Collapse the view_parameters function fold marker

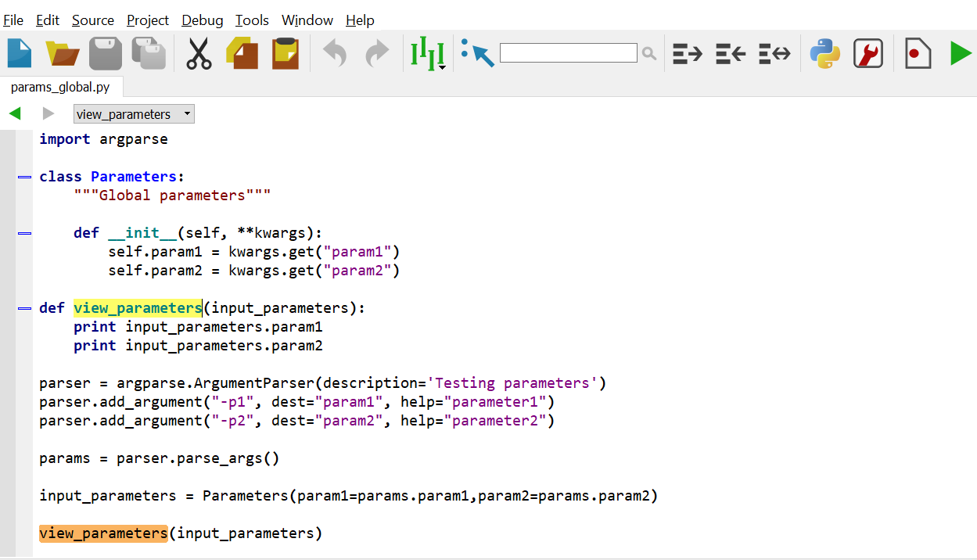tap(24, 309)
